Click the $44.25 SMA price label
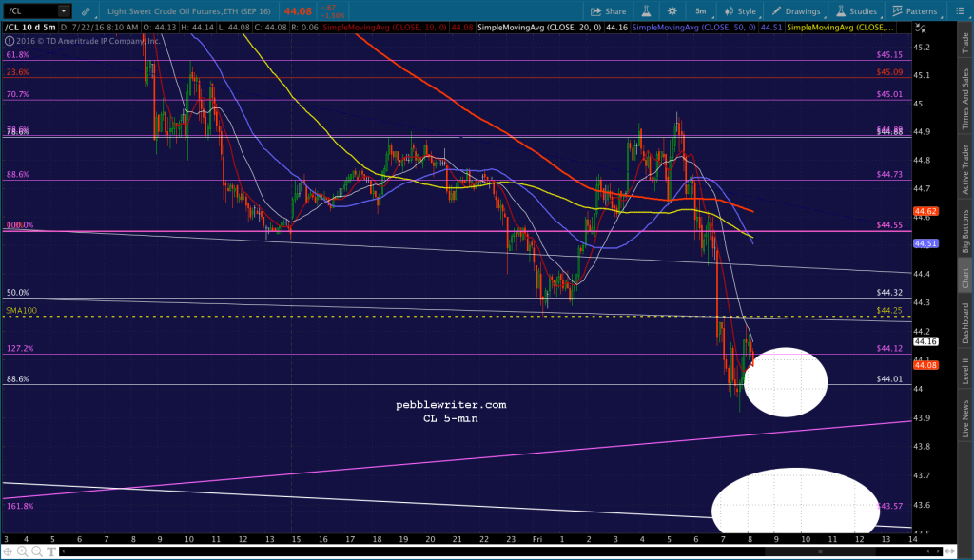The image size is (974, 560). coord(889,310)
